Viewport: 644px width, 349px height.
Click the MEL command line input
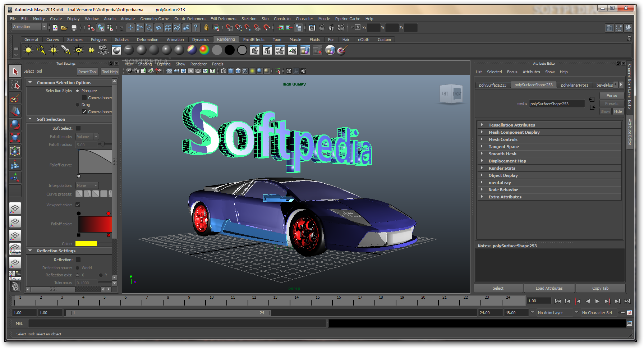click(x=177, y=323)
